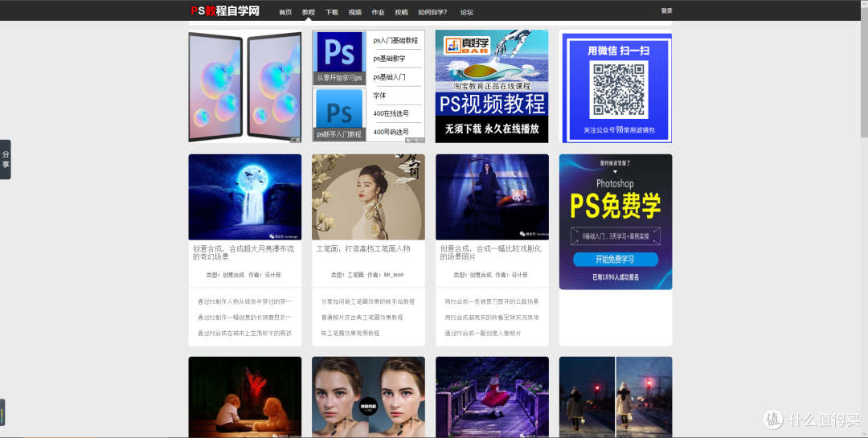Open the ps入门基础教程 link
868x438 pixels.
(x=395, y=40)
